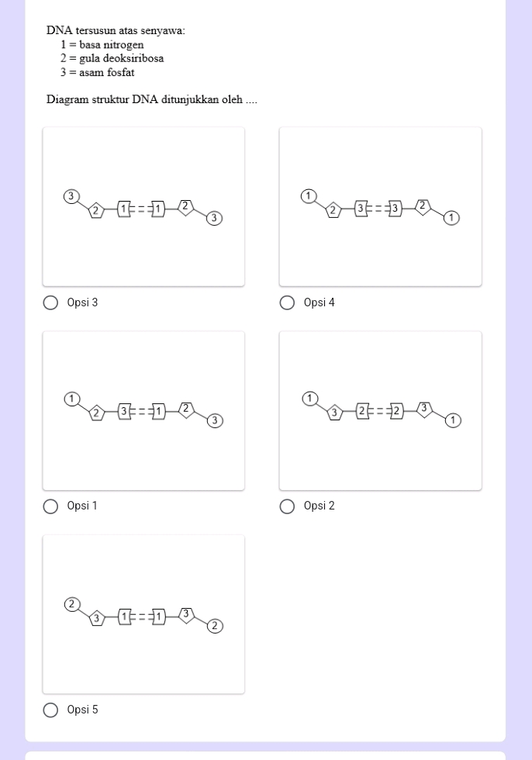
Task: Click the "Diagram struktur DNA ditunjukkan oleh" question
Action: [x=151, y=99]
